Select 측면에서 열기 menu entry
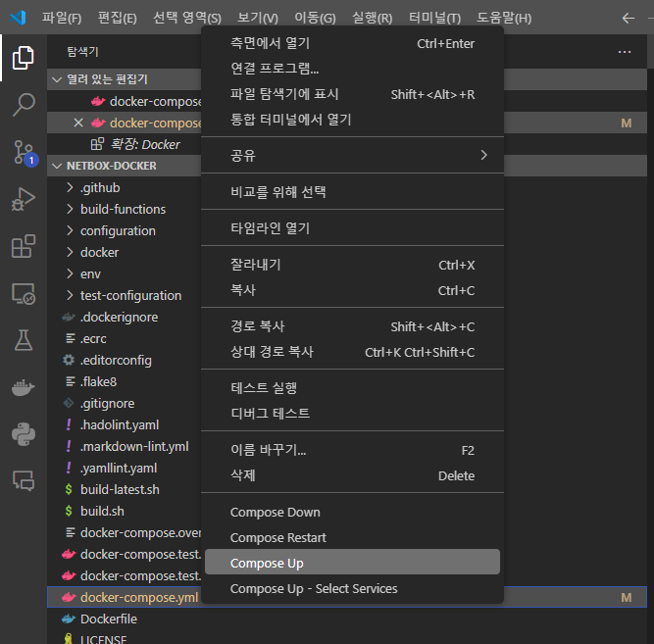This screenshot has width=654, height=644. pos(352,43)
